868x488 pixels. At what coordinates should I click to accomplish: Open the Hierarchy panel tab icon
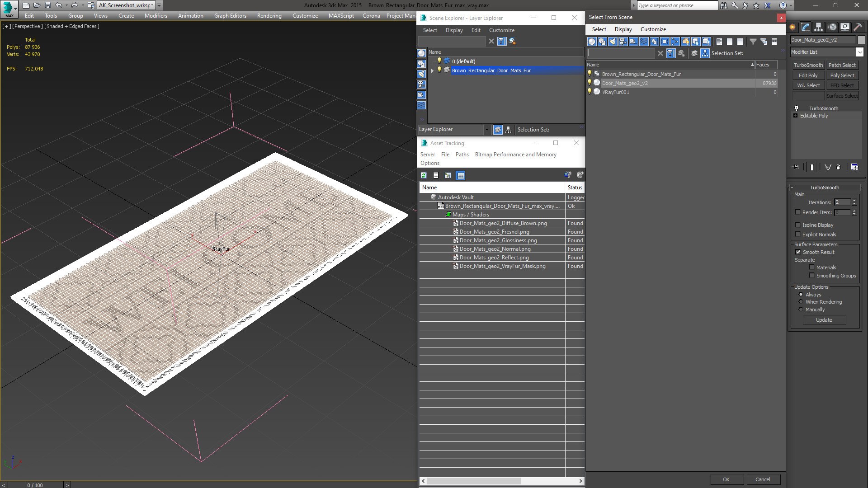pyautogui.click(x=818, y=27)
